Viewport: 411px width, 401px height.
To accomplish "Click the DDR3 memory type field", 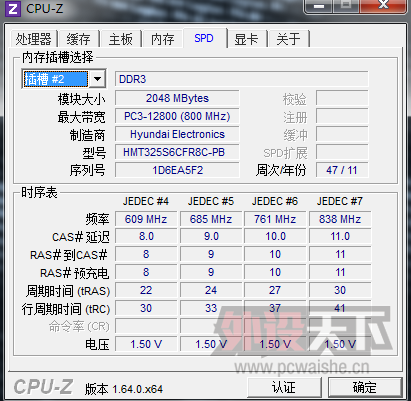I will (242, 79).
